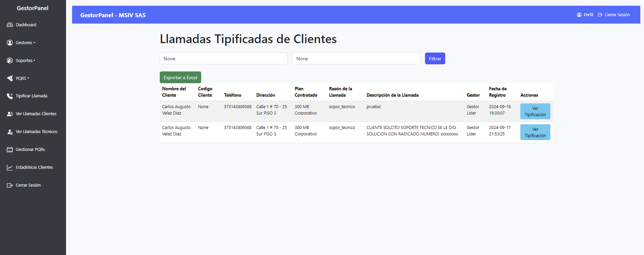Open Ver Tipificación for the 2024-09-17 call
The image size is (644, 255).
click(x=535, y=132)
